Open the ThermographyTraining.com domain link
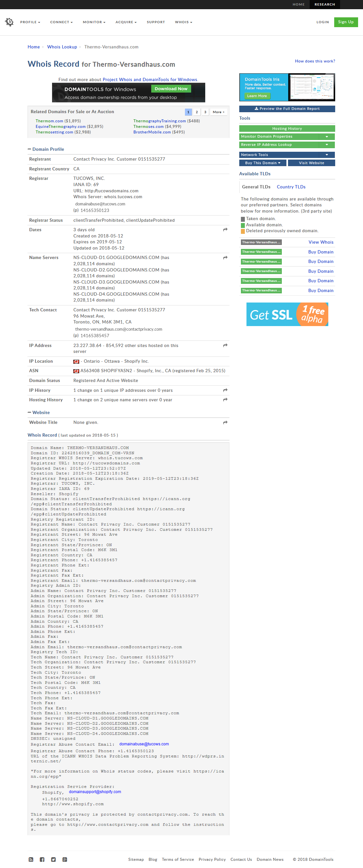Image resolution: width=363 pixels, height=868 pixels. click(x=160, y=121)
